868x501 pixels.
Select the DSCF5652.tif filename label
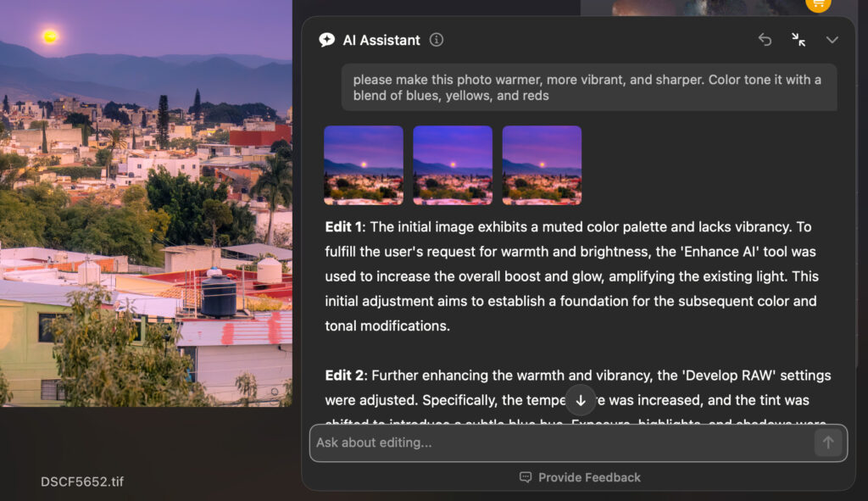click(81, 481)
